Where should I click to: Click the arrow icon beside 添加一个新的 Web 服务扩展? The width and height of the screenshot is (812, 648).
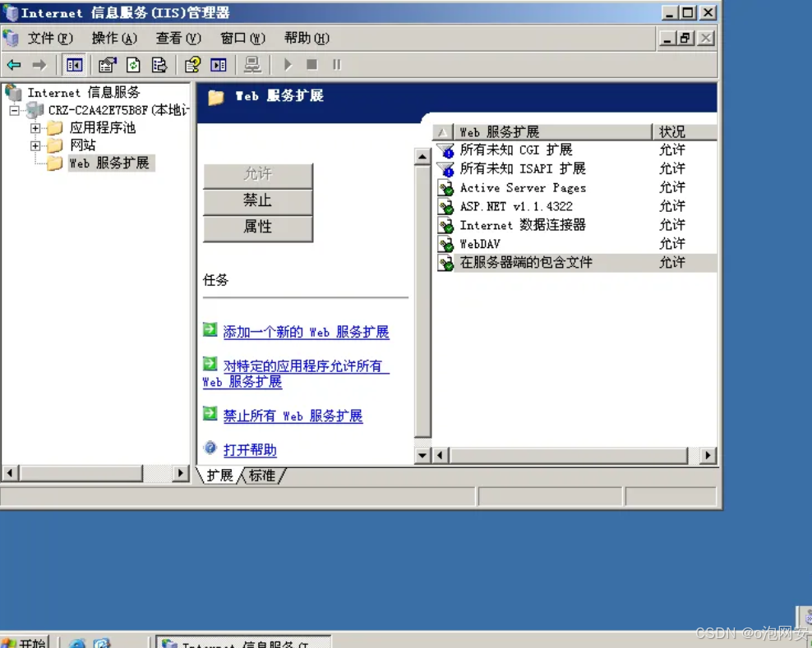pyautogui.click(x=210, y=329)
